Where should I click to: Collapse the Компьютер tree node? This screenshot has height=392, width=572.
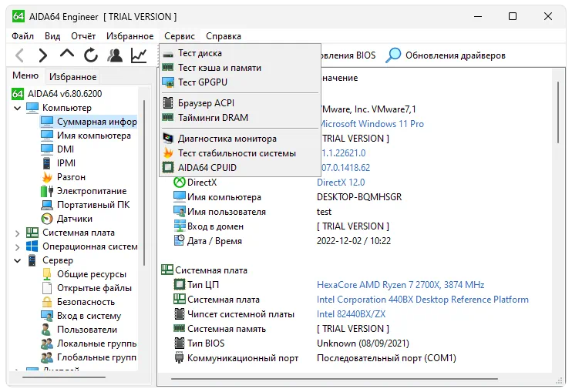pyautogui.click(x=17, y=108)
